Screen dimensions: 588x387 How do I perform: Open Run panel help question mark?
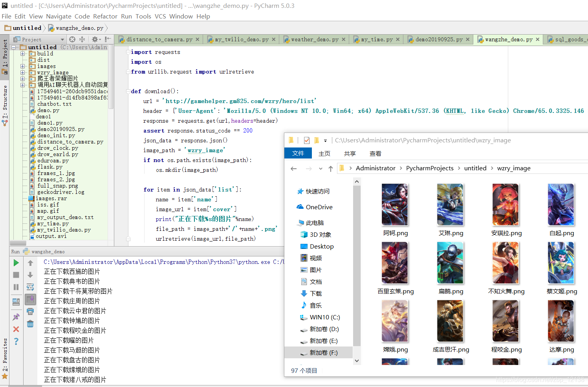point(16,341)
